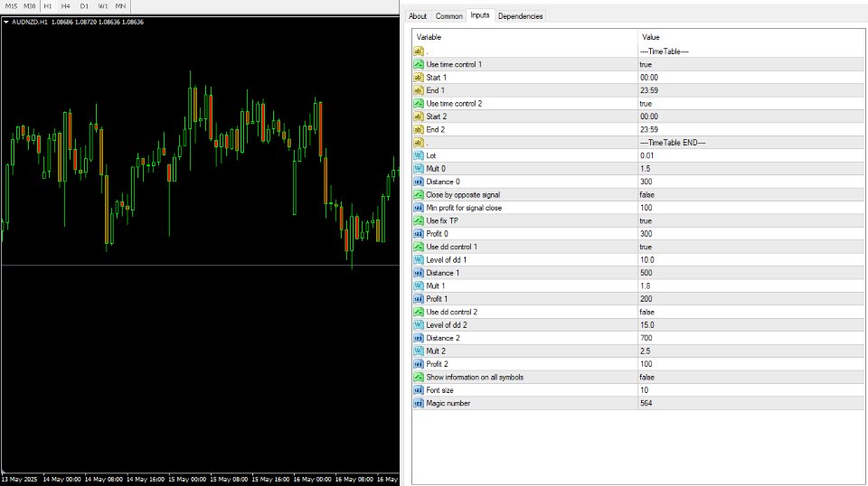868x486 pixels.
Task: Click the icon beside Level of dd 1
Action: 419,259
